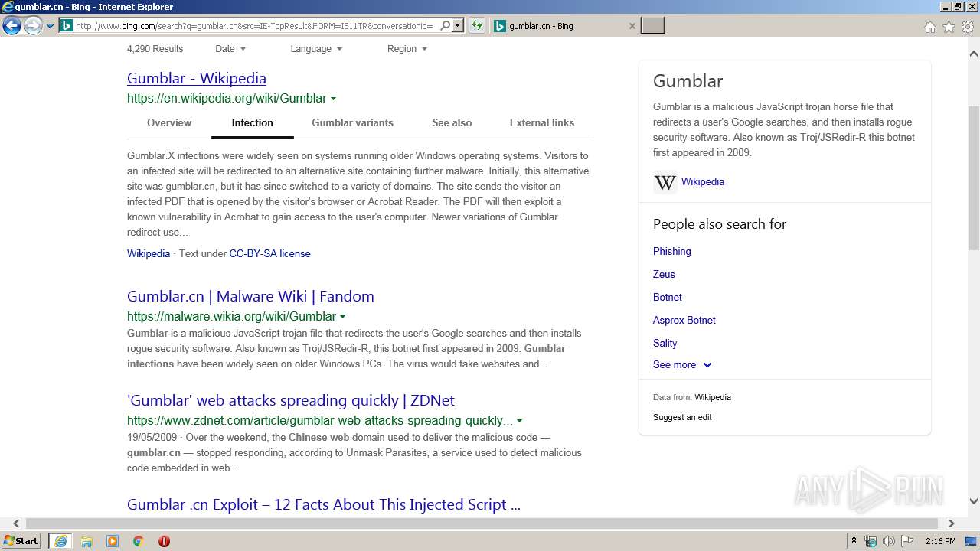Screen dimensions: 980x551
Task: Open recent pages dropdown next to Forward
Action: [x=50, y=26]
